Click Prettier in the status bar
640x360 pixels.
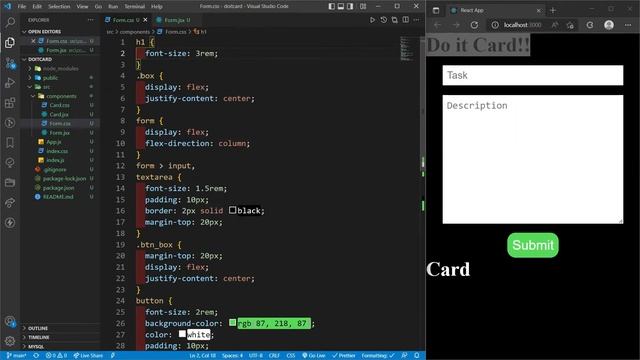click(x=344, y=356)
